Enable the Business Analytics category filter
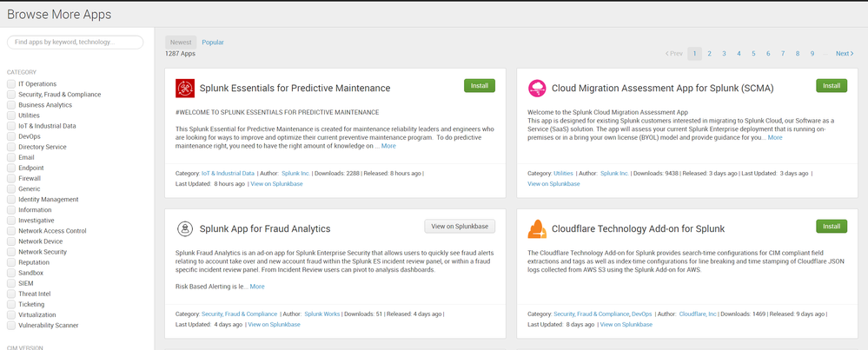Viewport: 868px width, 350px height. [11, 105]
